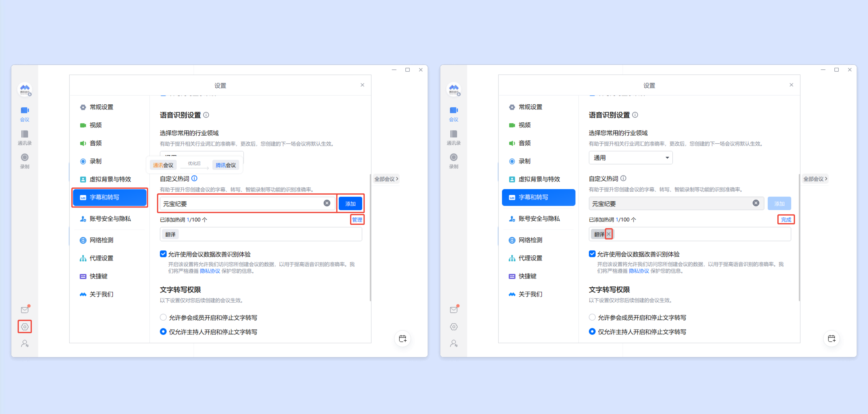Image resolution: width=868 pixels, height=414 pixels.
Task: Click the schedule meeting calendar-plus icon
Action: 402,338
